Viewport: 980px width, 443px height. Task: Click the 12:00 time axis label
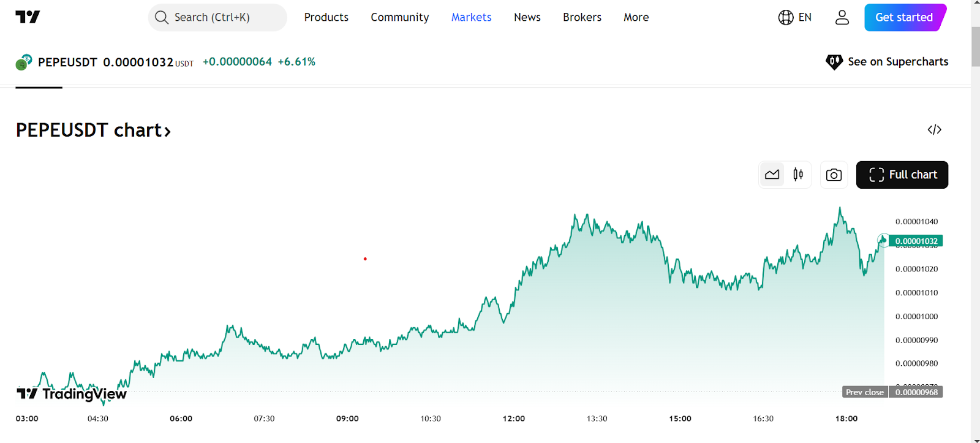click(x=514, y=418)
